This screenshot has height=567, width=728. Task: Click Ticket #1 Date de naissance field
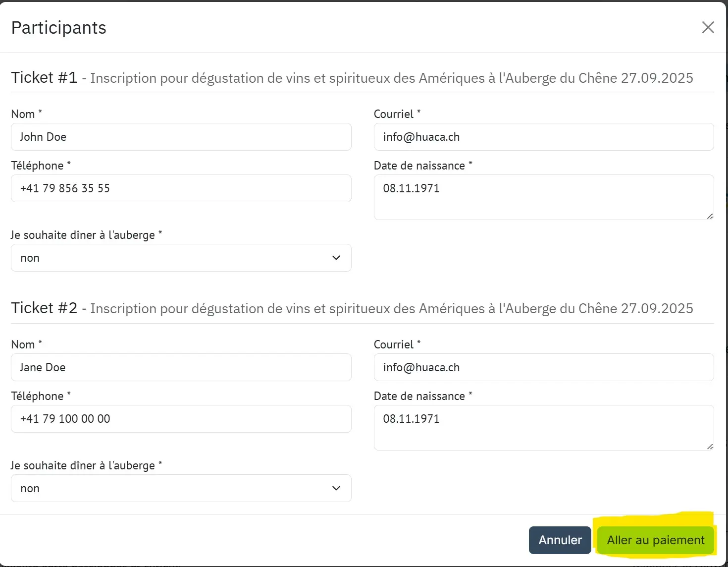coord(544,197)
